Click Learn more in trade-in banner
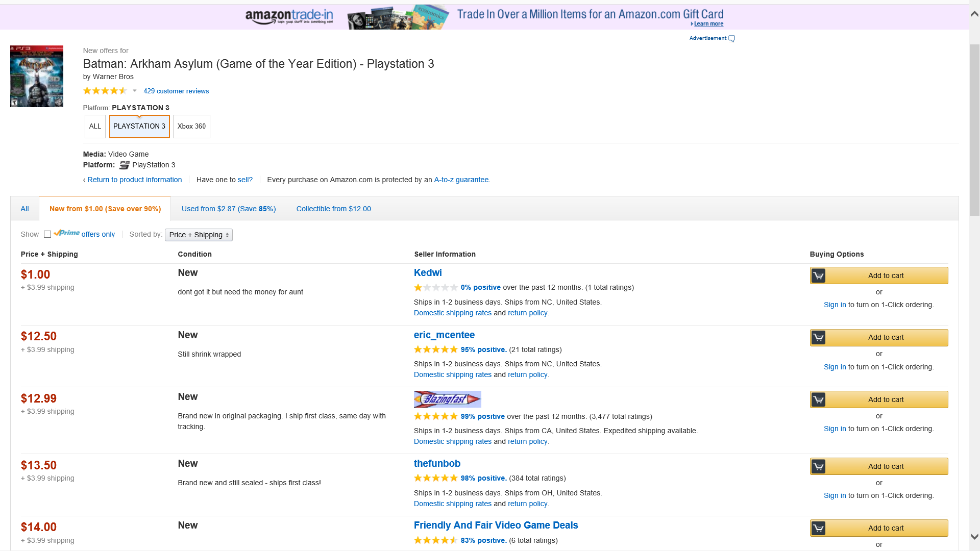 pyautogui.click(x=708, y=24)
